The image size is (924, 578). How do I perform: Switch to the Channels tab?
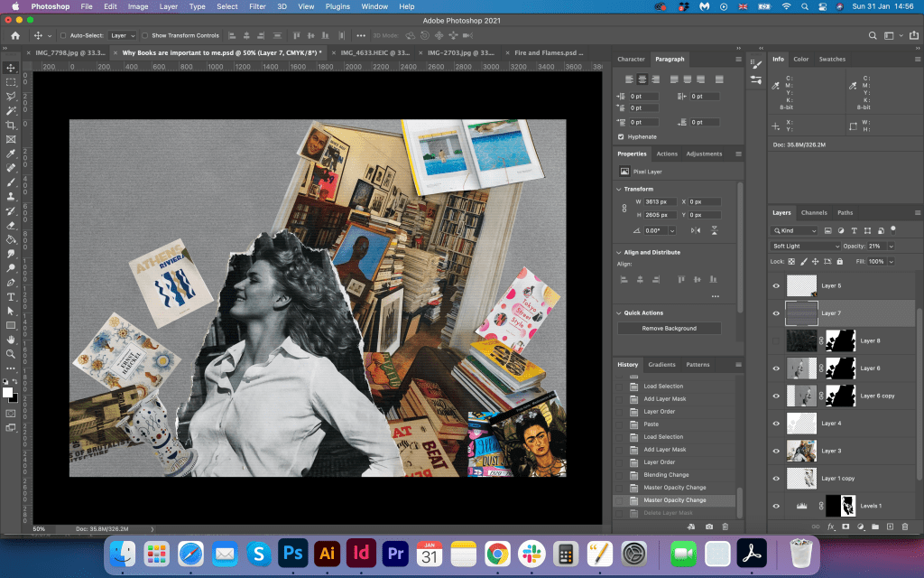point(813,213)
